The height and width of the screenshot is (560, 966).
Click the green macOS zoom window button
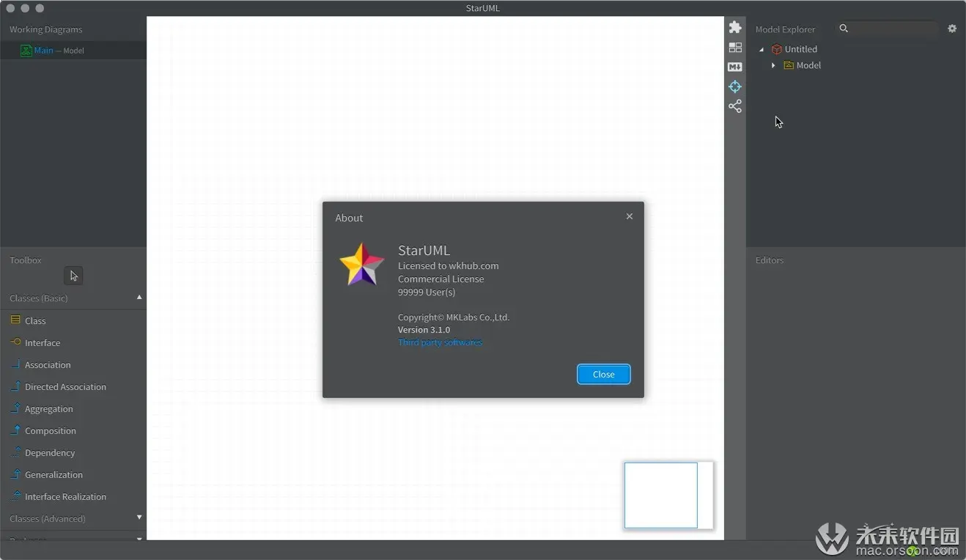40,8
